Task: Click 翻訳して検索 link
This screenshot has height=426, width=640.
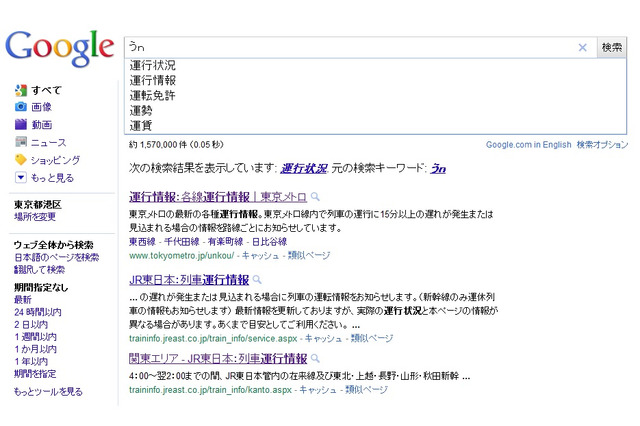Action: pyautogui.click(x=40, y=269)
